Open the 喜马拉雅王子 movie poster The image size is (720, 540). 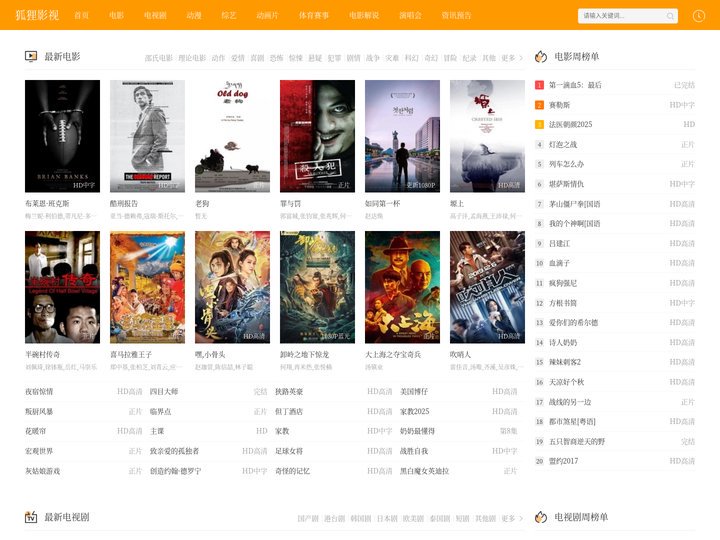pyautogui.click(x=147, y=287)
